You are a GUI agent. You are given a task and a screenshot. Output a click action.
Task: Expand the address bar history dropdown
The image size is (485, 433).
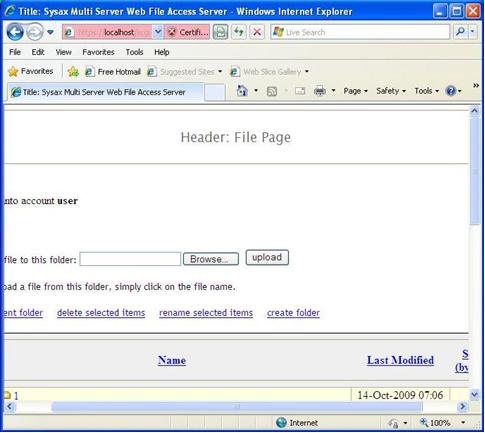coord(158,32)
